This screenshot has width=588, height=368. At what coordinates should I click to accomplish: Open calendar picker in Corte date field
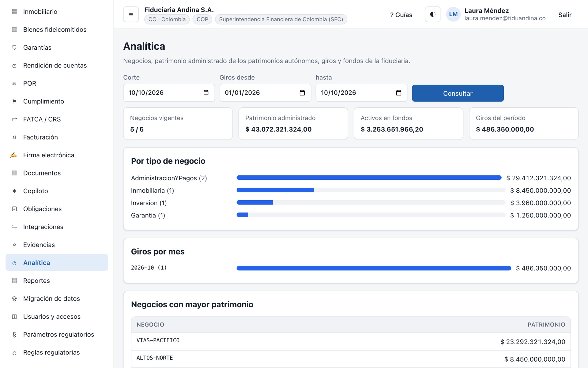click(x=206, y=93)
